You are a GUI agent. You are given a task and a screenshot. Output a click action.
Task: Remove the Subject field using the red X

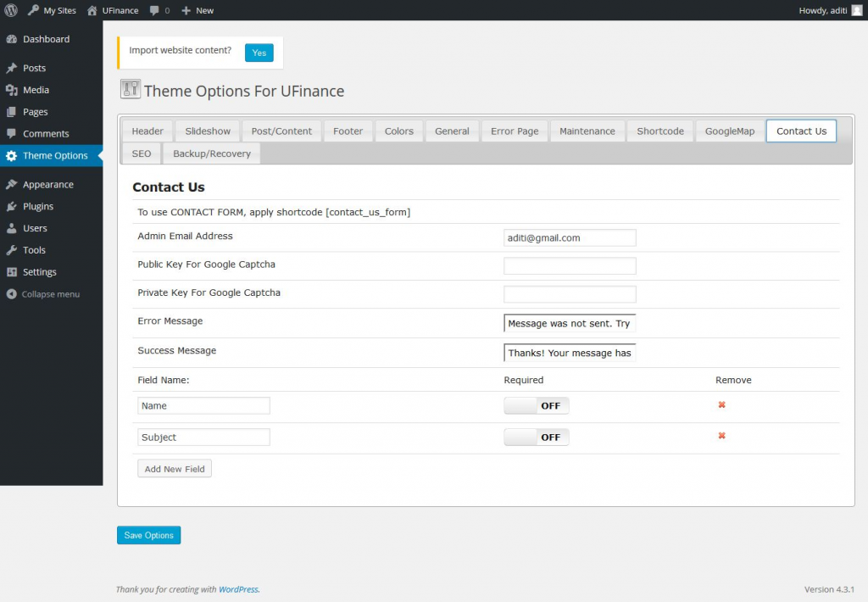[721, 436]
